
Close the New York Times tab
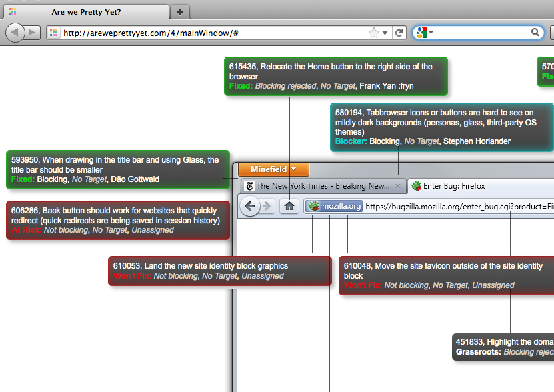(398, 186)
